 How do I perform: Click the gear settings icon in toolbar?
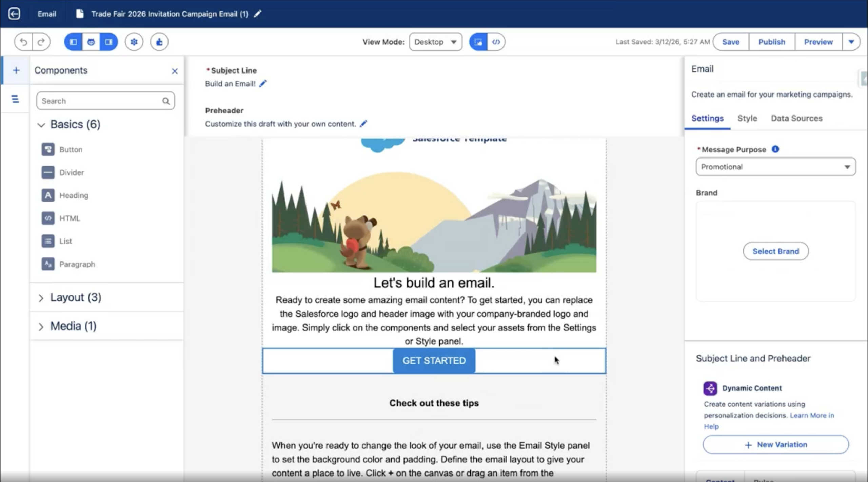pyautogui.click(x=134, y=42)
